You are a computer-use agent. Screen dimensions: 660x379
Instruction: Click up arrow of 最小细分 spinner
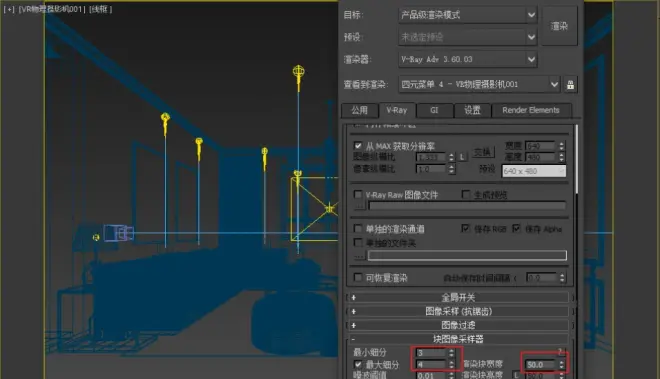click(x=451, y=350)
